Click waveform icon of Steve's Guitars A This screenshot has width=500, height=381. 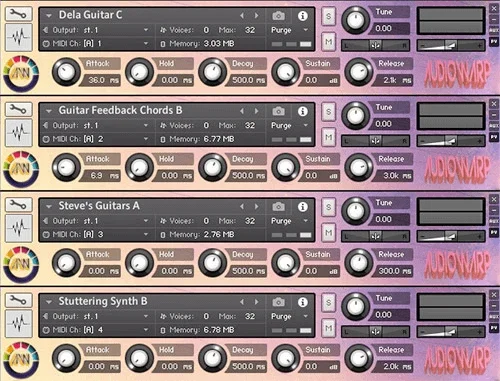pyautogui.click(x=19, y=228)
